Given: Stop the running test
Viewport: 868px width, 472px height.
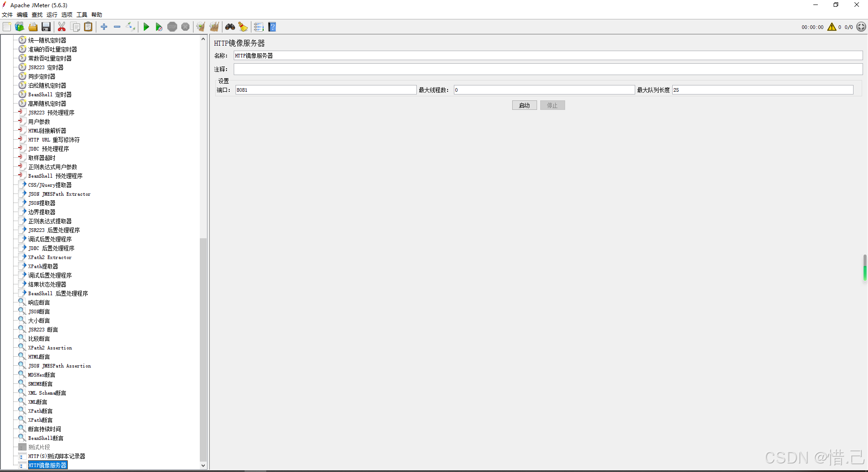Looking at the screenshot, I should [x=172, y=27].
